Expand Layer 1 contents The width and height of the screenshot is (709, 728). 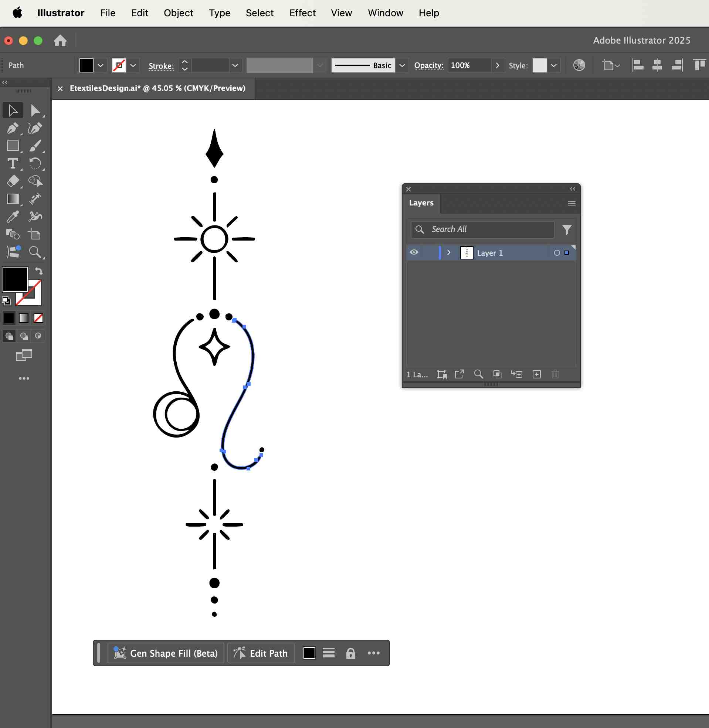coord(449,252)
